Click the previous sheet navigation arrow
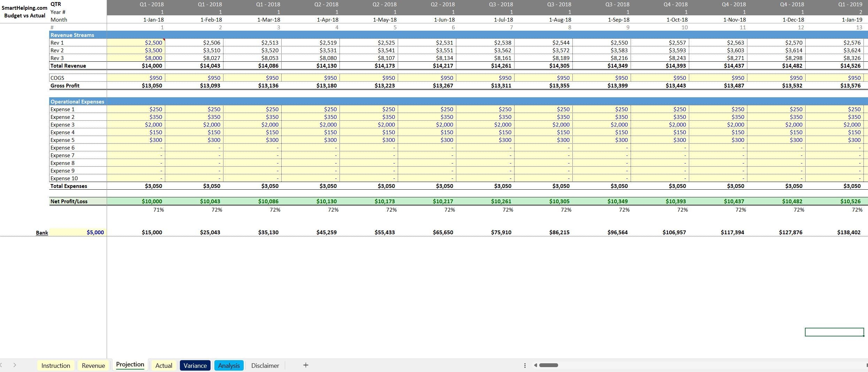Viewport: 868px width, 372px height. [x=2, y=365]
